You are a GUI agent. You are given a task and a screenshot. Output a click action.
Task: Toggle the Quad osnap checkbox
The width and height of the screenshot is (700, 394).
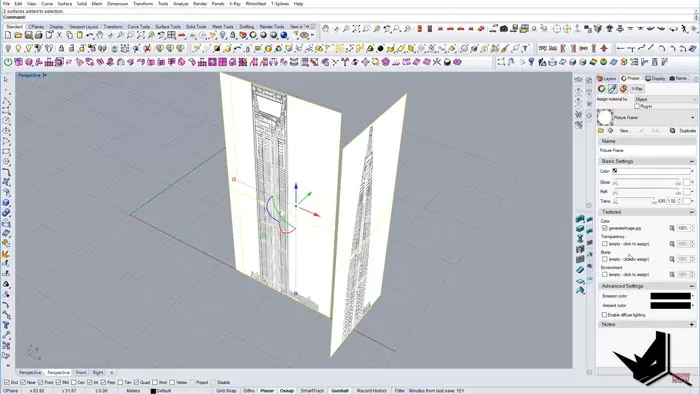coord(137,382)
